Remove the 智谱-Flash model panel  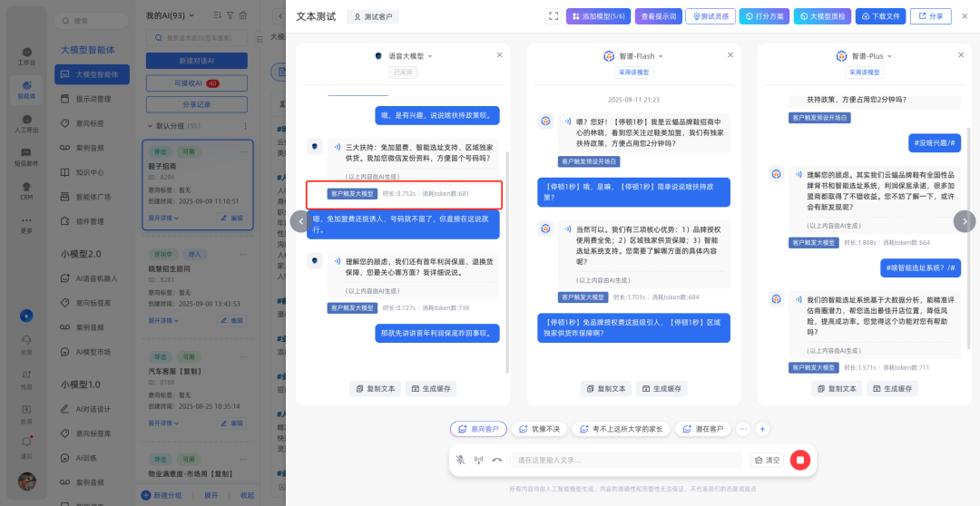tap(730, 55)
